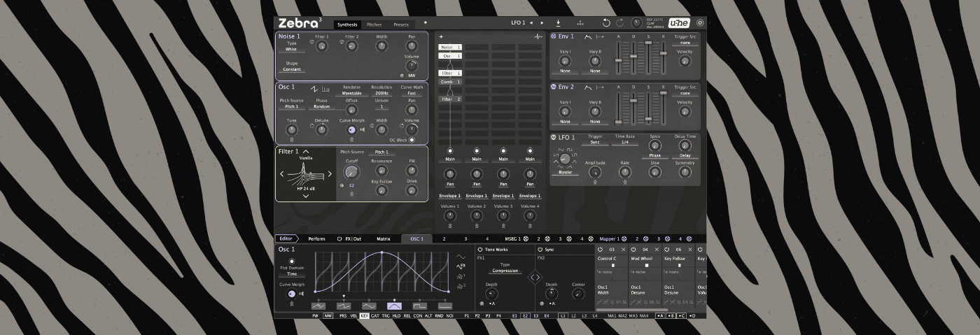Open LFO 1 Time Base 1/4 dropdown
Image resolution: width=980 pixels, height=335 pixels.
pyautogui.click(x=624, y=143)
